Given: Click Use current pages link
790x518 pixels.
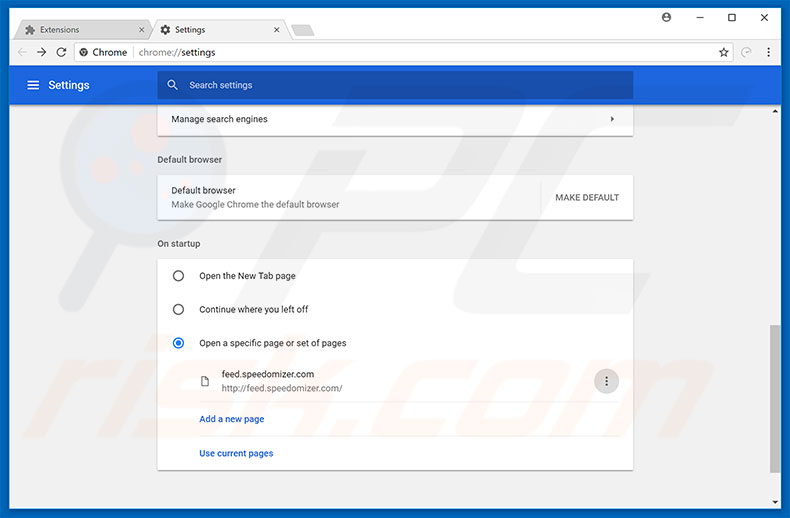Looking at the screenshot, I should coord(236,453).
